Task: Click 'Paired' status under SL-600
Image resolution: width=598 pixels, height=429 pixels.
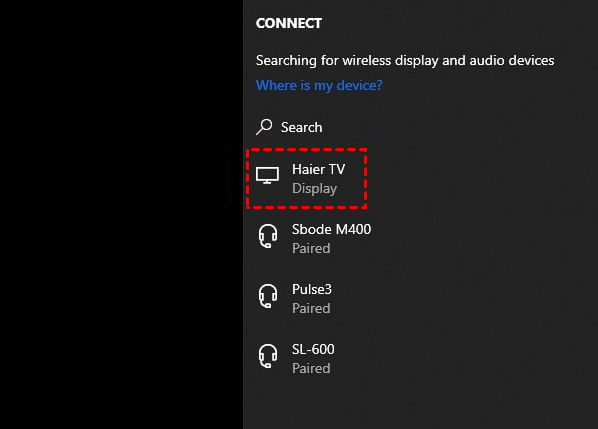Action: click(x=311, y=368)
